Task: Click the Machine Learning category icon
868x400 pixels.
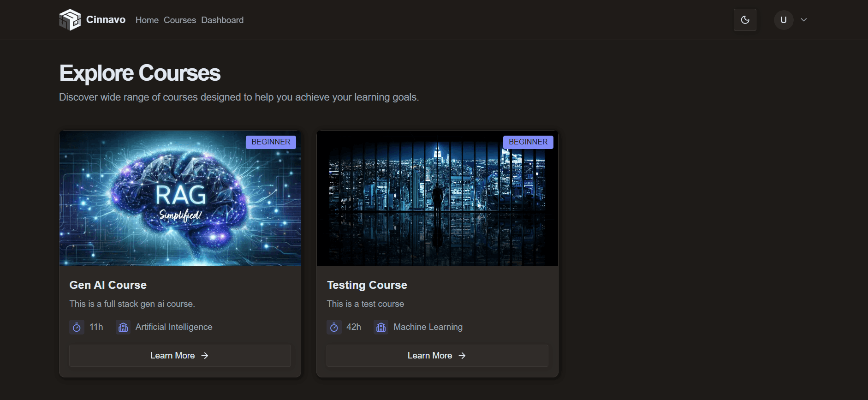Action: 381,327
